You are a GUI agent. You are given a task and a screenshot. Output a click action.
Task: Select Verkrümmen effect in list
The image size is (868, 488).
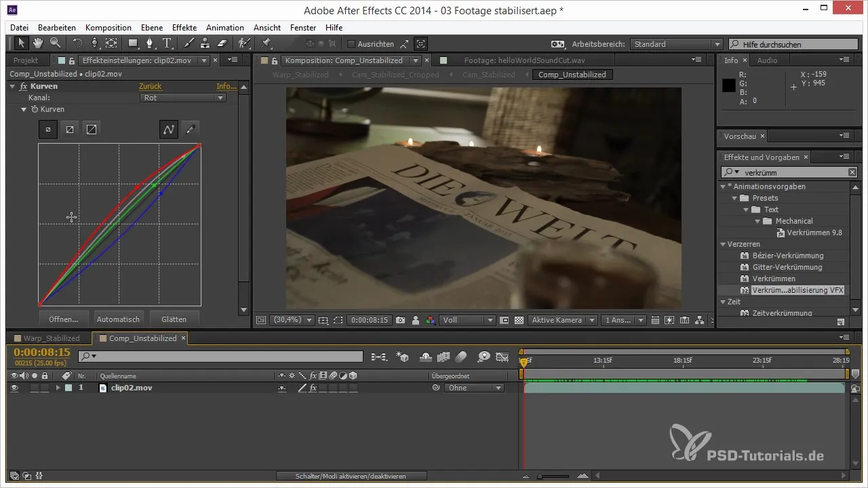[774, 279]
